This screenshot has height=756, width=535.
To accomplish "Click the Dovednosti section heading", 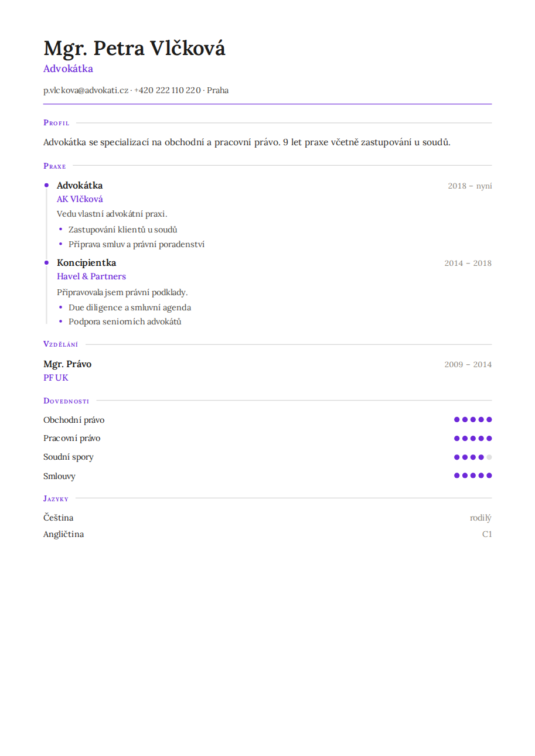I will [66, 401].
